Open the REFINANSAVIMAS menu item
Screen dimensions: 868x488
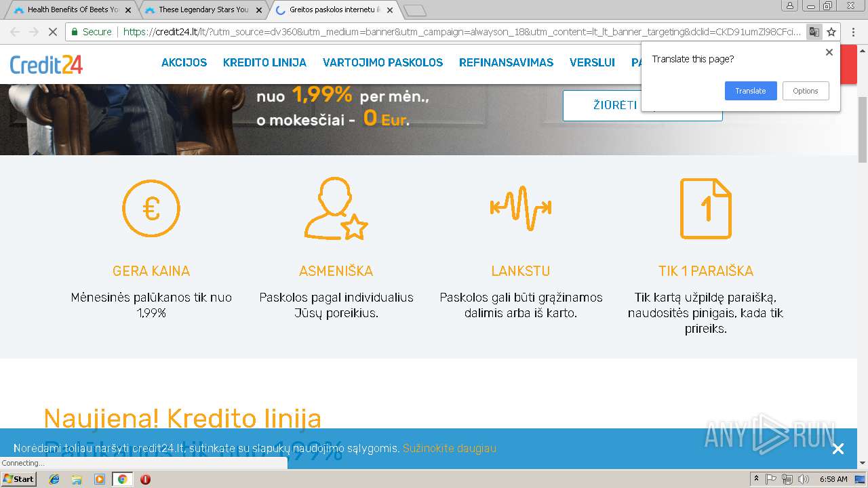pyautogui.click(x=506, y=62)
